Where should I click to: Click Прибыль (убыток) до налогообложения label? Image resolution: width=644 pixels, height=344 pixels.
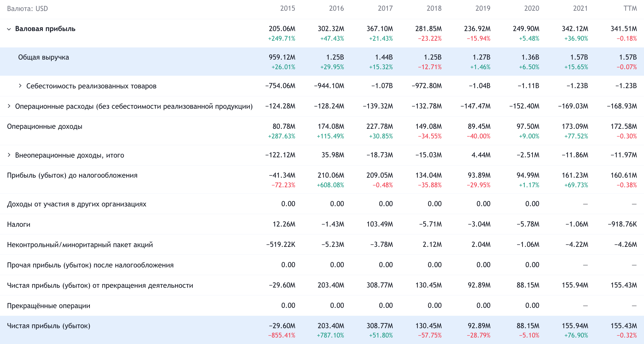(72, 175)
